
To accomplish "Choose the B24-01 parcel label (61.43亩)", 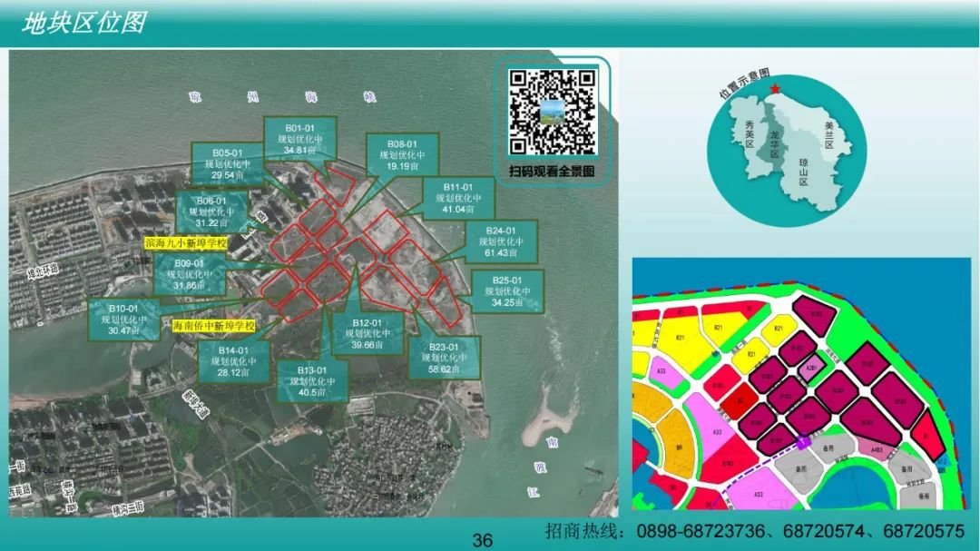I will click(x=500, y=242).
